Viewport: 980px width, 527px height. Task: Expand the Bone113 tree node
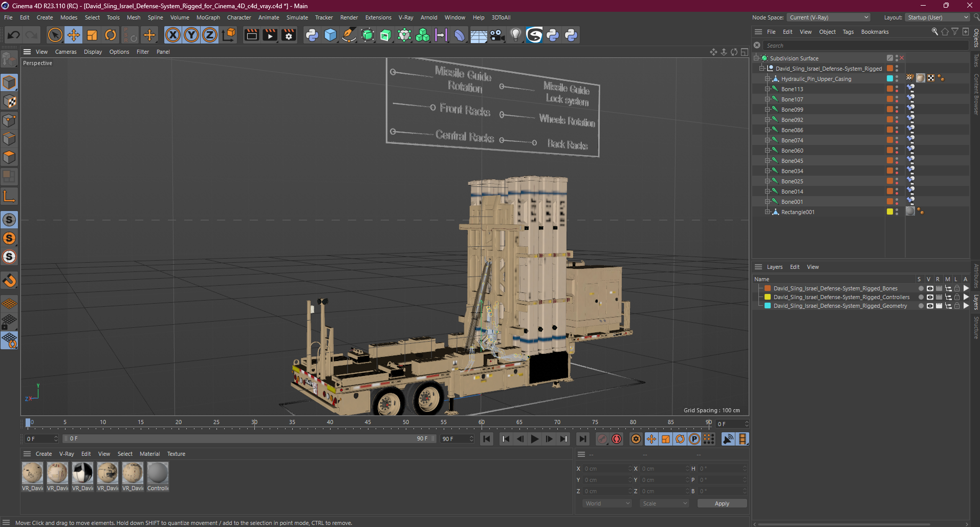(768, 89)
